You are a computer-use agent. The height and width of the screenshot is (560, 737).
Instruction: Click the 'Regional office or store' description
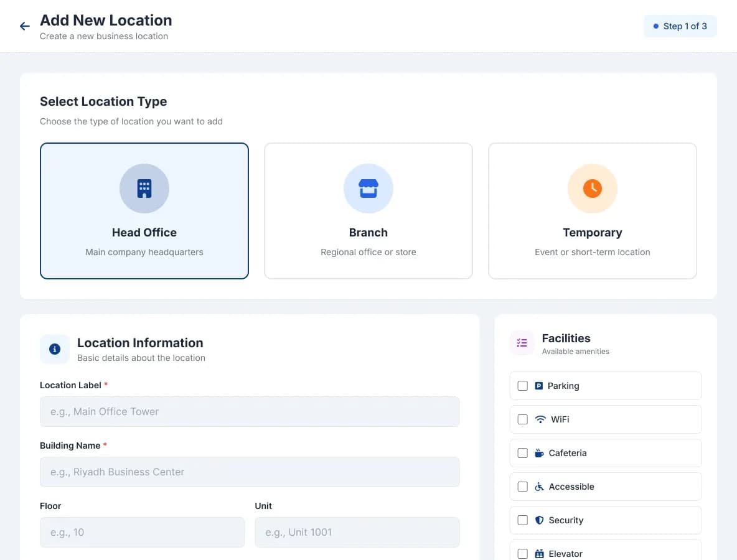[x=368, y=252]
